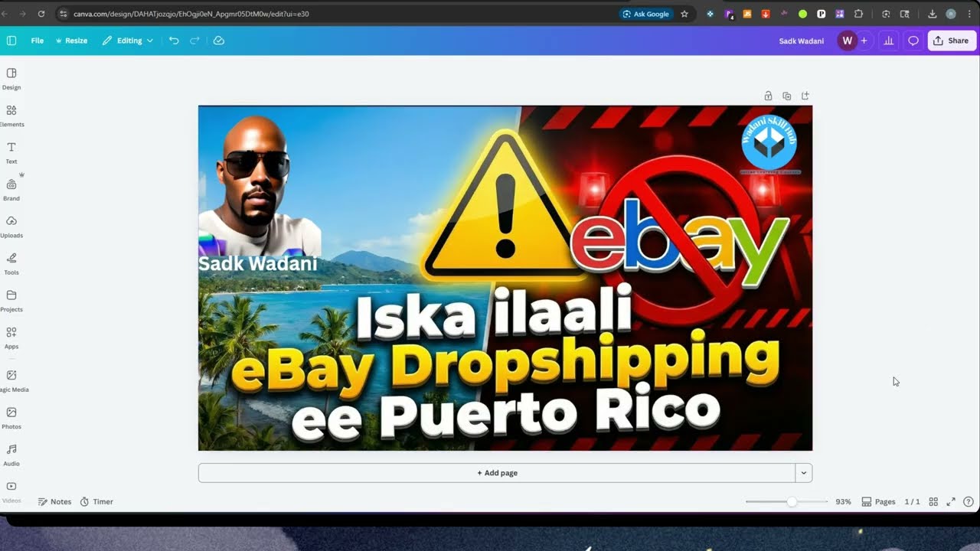Open the Photos panel
980x551 pixels.
click(x=11, y=418)
